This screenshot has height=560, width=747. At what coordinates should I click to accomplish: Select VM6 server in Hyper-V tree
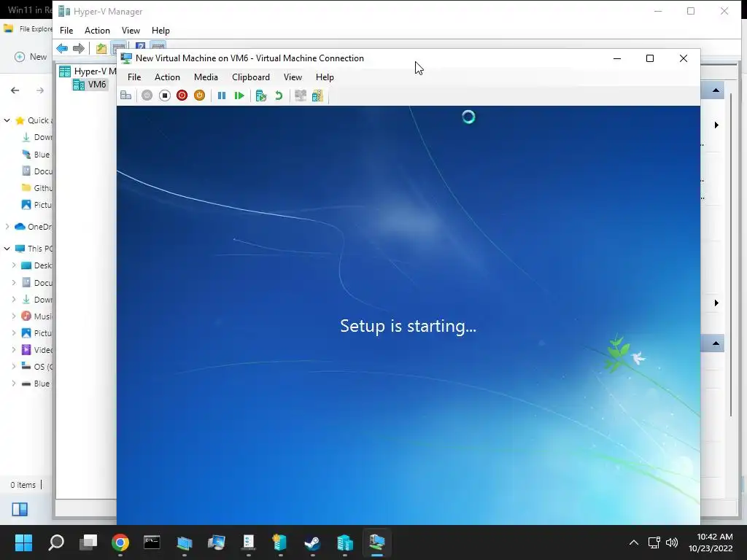click(x=90, y=85)
